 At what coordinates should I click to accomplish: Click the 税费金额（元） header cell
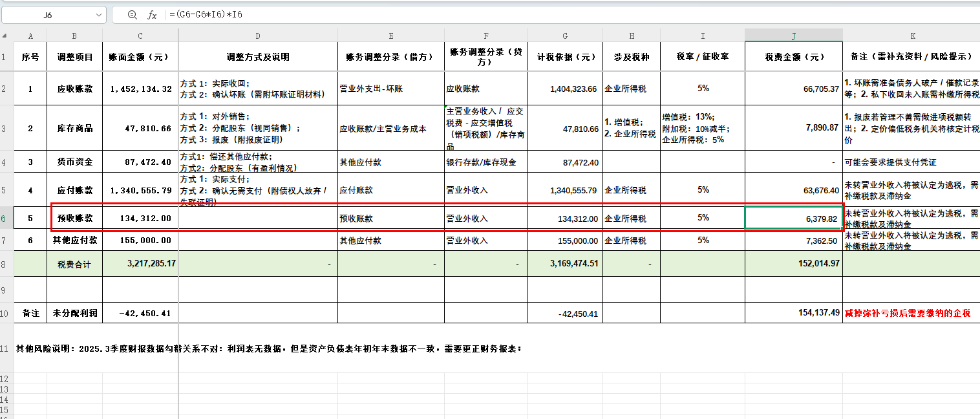coord(793,57)
